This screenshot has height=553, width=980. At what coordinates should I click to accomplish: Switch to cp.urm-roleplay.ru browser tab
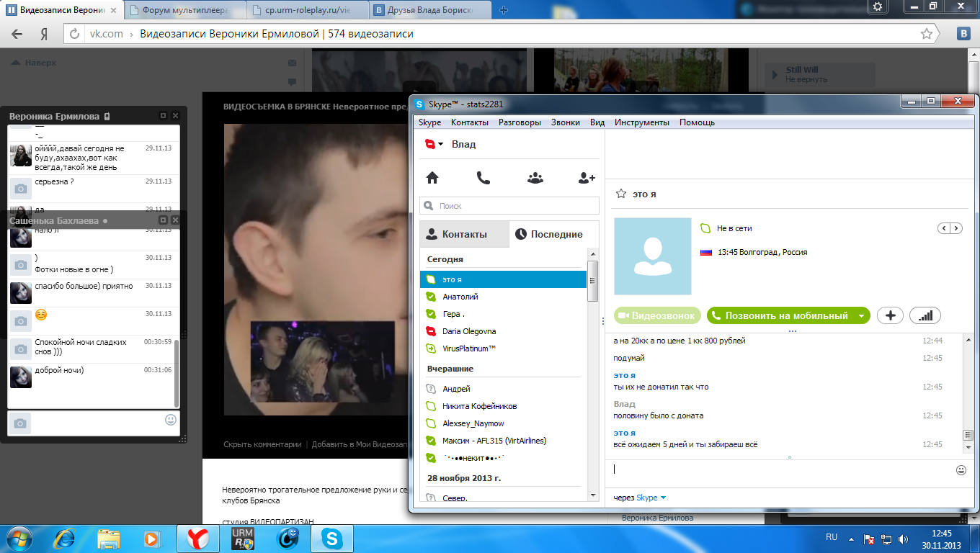(308, 10)
